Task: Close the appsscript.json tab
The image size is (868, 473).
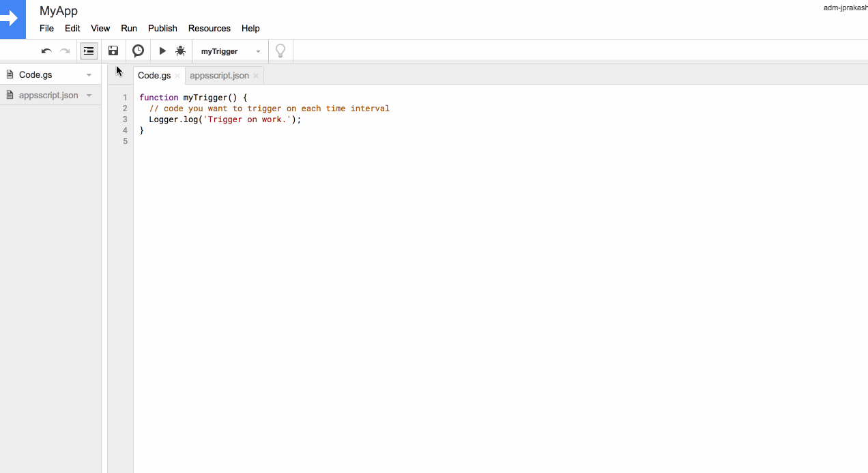Action: point(256,75)
